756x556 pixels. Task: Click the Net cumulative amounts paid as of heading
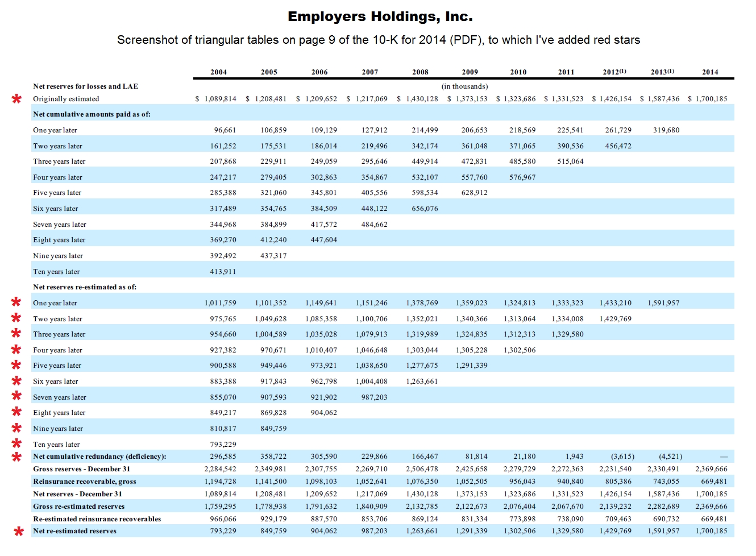[x=92, y=114]
